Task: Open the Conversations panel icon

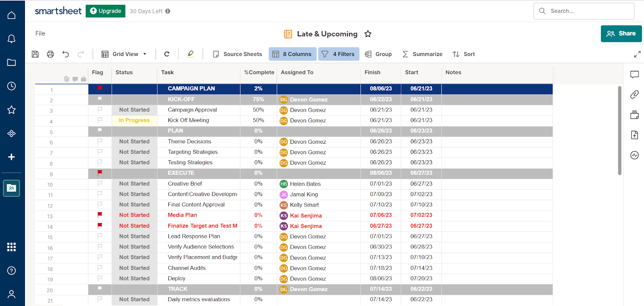Action: tap(635, 74)
